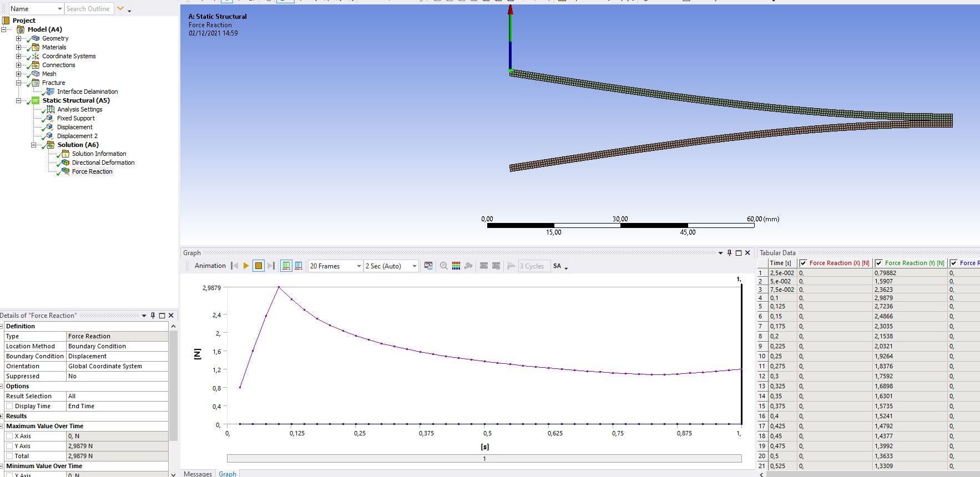980x477 pixels.
Task: Open the Name filter dropdown in the outline
Action: (x=60, y=9)
